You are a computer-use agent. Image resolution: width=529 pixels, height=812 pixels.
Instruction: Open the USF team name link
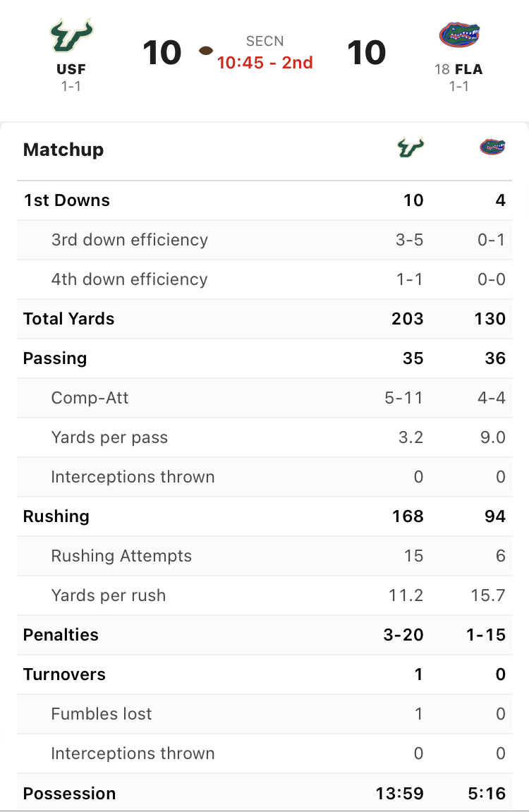pyautogui.click(x=71, y=69)
